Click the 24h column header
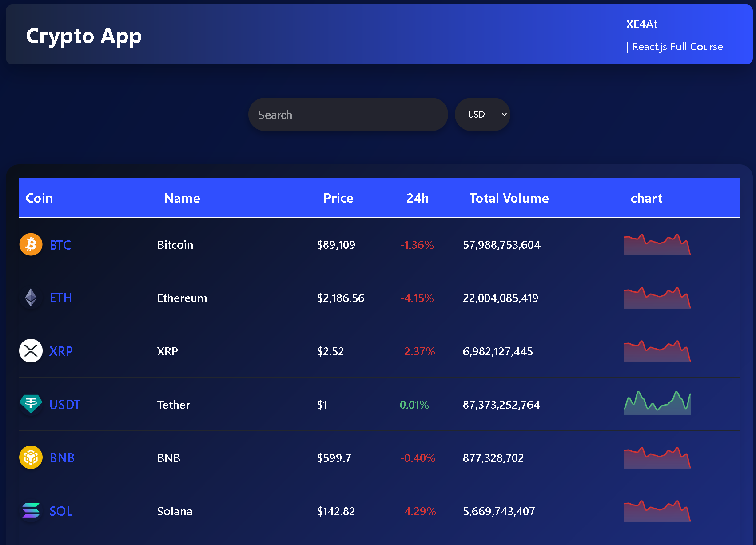 pyautogui.click(x=418, y=198)
